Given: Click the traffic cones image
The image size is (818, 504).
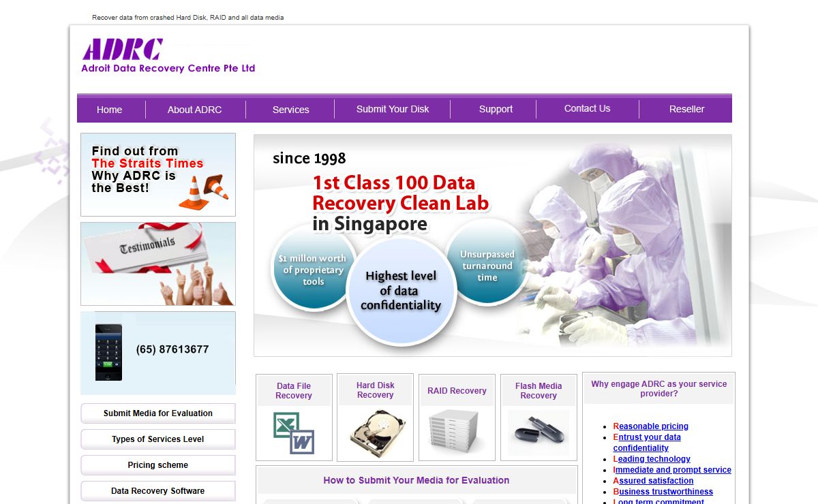Looking at the screenshot, I should 203,193.
